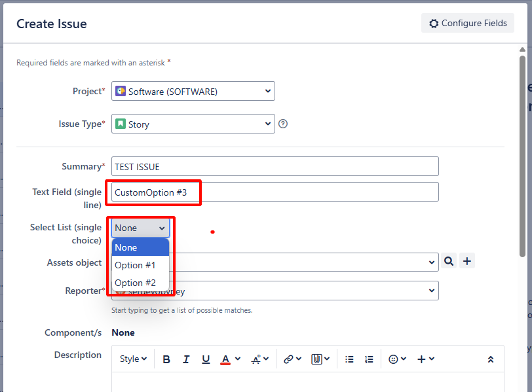Open the Style dropdown in Description toolbar
Image resolution: width=532 pixels, height=392 pixels.
[133, 359]
